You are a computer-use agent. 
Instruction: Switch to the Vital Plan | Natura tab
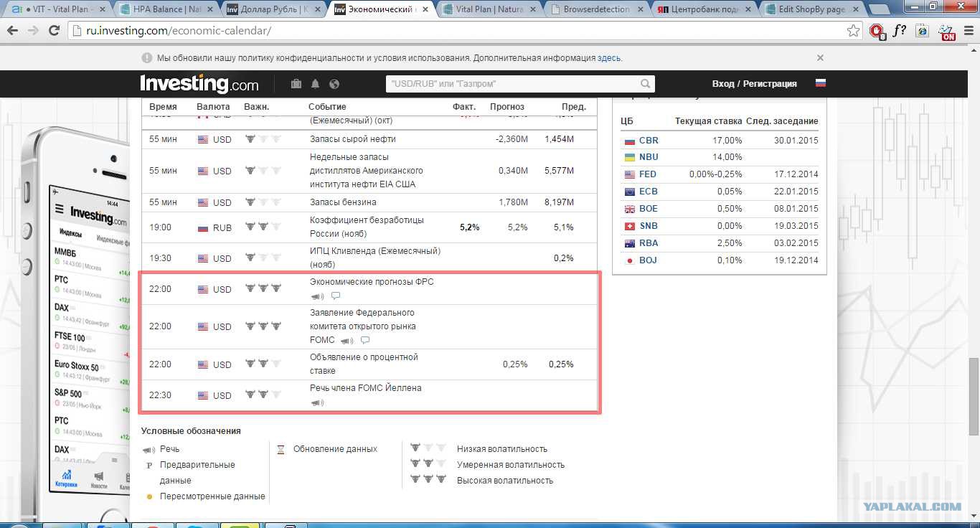489,9
